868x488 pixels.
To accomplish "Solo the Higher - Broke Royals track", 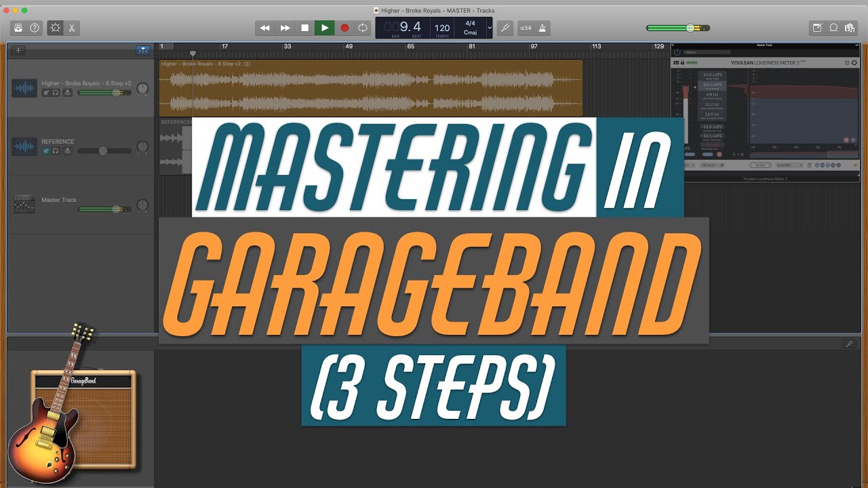I will pos(56,93).
